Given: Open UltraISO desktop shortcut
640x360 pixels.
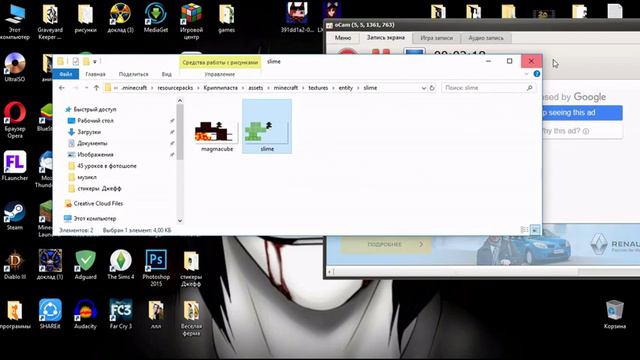Looking at the screenshot, I should tap(15, 67).
